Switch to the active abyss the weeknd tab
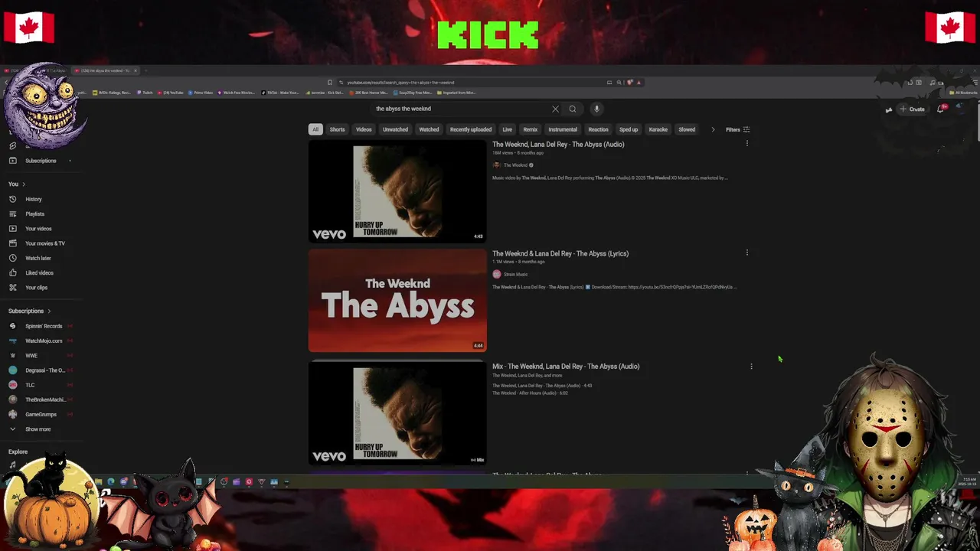The width and height of the screenshot is (980, 551). (106, 70)
